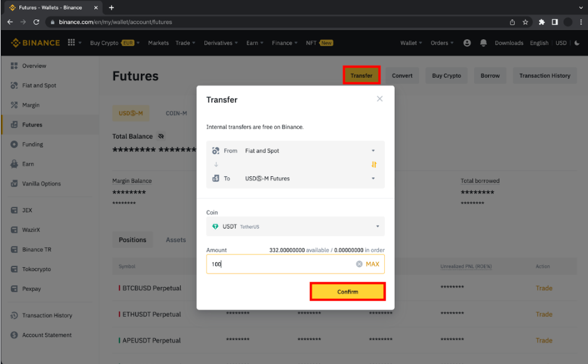Open Transaction History button at top right

point(545,75)
